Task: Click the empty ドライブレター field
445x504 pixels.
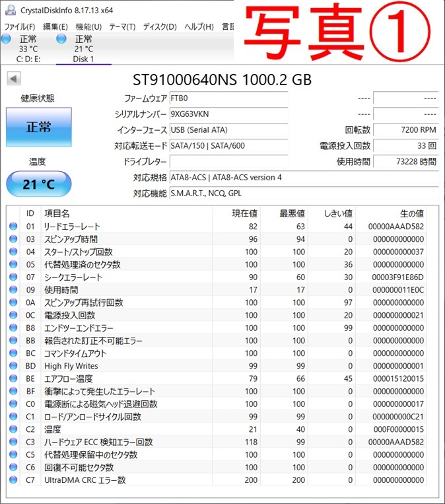Action: click(228, 161)
